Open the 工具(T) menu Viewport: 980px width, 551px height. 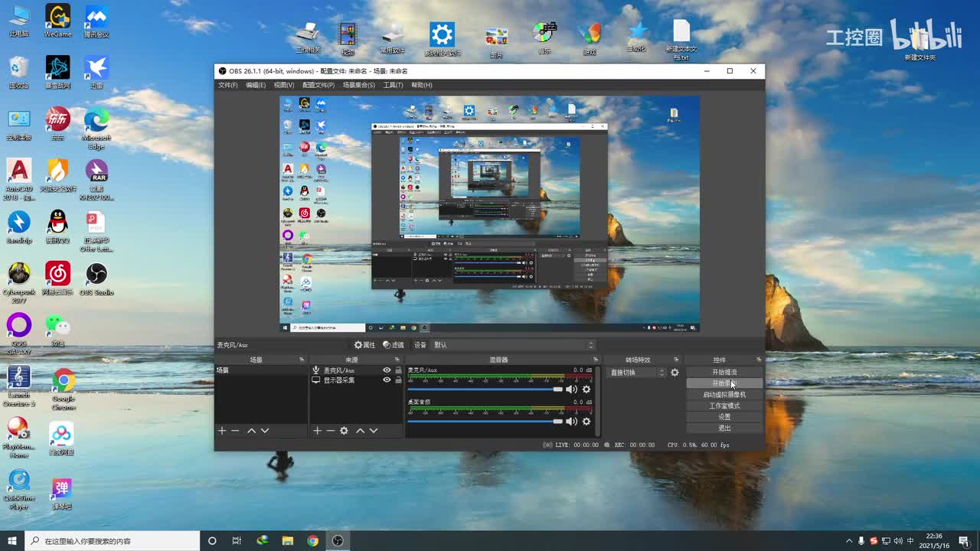(x=394, y=85)
